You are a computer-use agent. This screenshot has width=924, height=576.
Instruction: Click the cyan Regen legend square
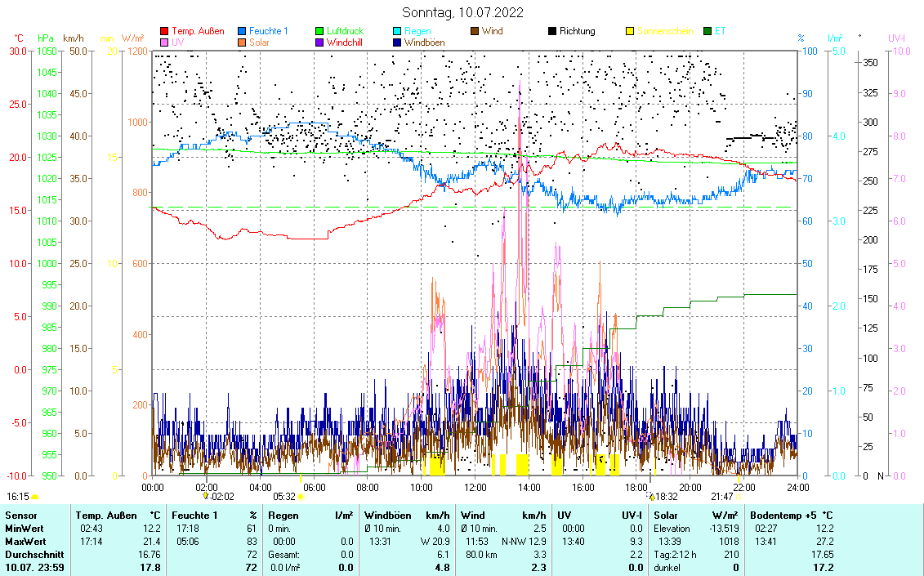point(397,32)
